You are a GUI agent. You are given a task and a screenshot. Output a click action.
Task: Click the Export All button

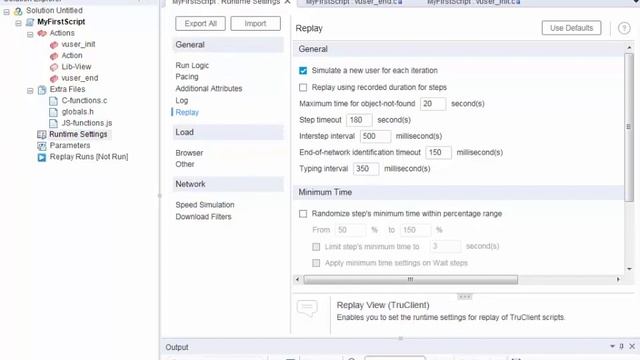[x=200, y=24]
